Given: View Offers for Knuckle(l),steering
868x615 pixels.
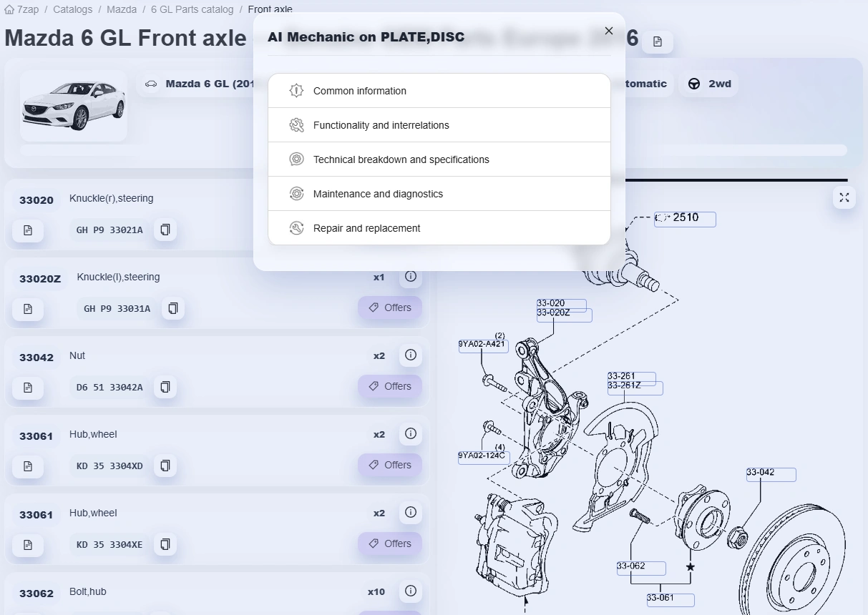Looking at the screenshot, I should tap(390, 307).
